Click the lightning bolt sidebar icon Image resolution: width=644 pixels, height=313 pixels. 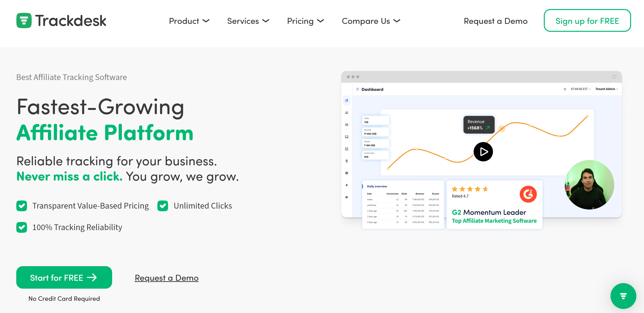pos(347,185)
